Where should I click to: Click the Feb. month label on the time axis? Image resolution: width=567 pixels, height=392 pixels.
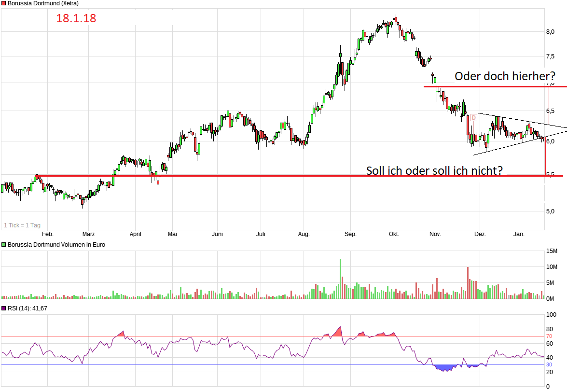[x=48, y=234]
